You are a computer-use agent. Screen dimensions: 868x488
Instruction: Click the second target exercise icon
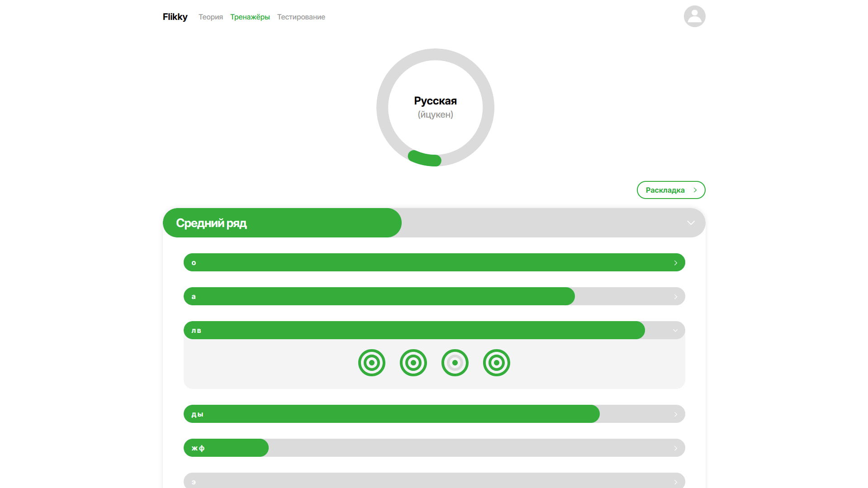coord(413,363)
